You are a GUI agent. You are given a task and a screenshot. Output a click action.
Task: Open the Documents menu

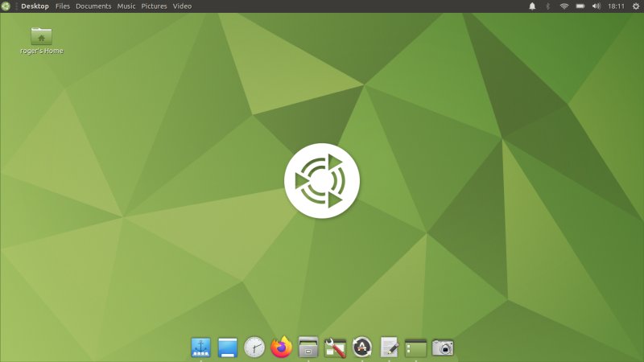coord(93,6)
